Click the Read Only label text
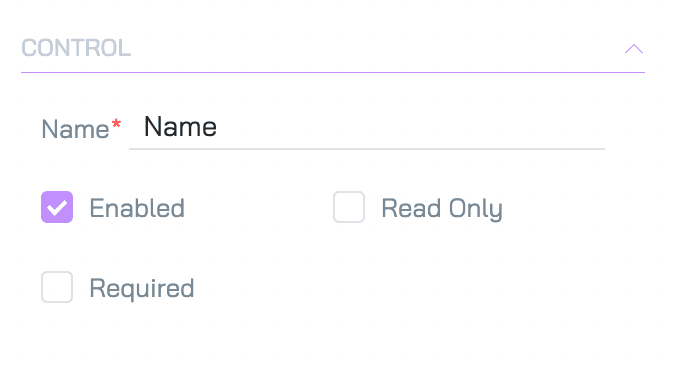 pyautogui.click(x=442, y=209)
